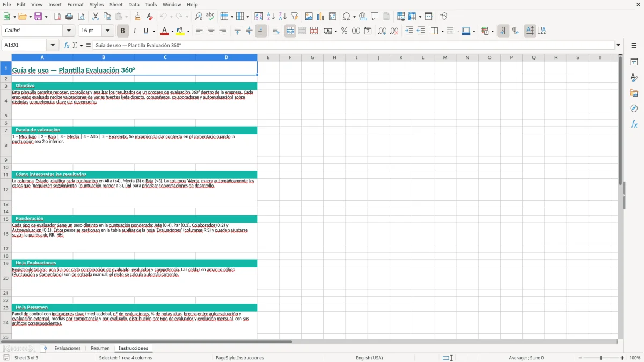
Task: Click the Merge and Center Cells icon
Action: (290, 31)
